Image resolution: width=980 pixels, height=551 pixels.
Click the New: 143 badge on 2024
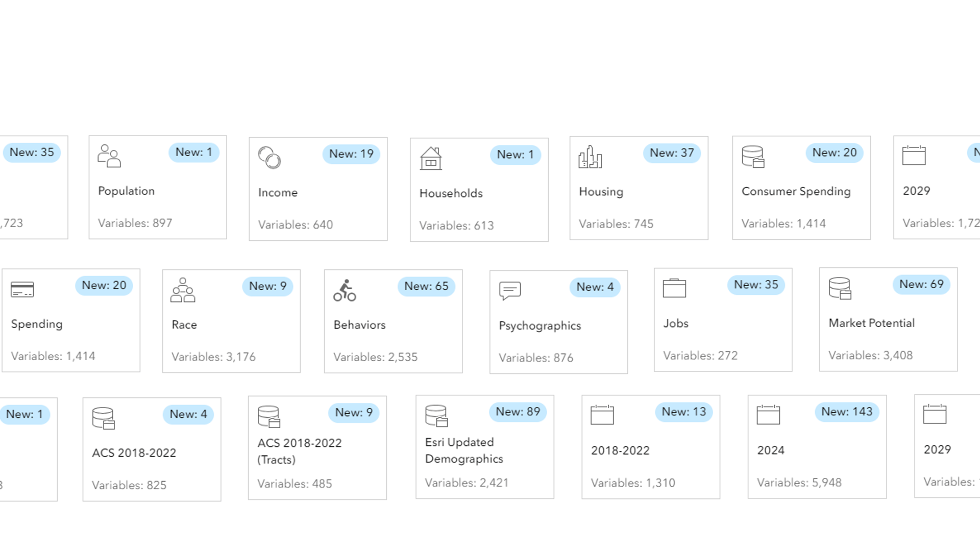tap(846, 412)
